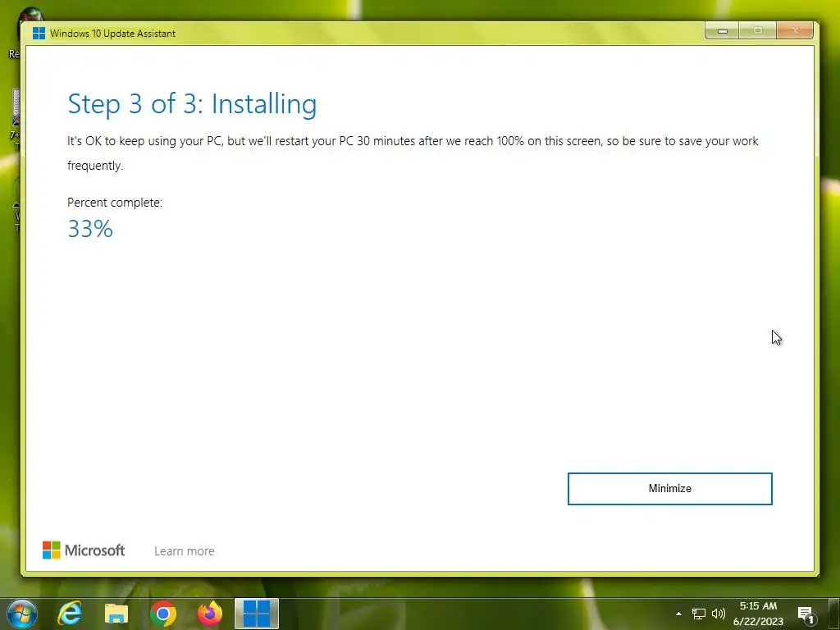The width and height of the screenshot is (840, 630).
Task: Launch Firefox from the taskbar
Action: tap(210, 614)
